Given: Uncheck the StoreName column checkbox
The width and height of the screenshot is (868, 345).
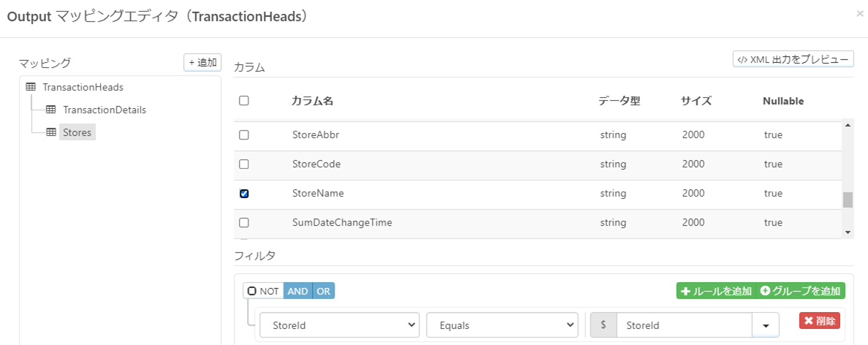Looking at the screenshot, I should pos(244,194).
